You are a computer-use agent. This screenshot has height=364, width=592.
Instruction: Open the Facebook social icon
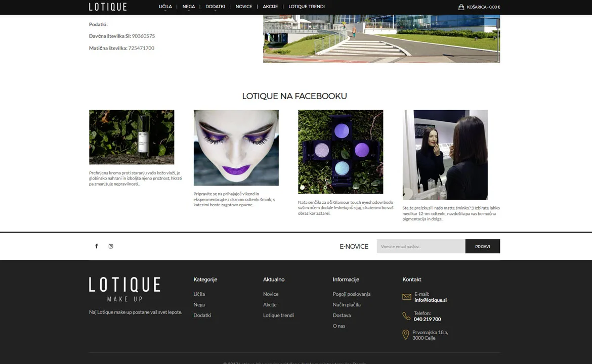(x=97, y=246)
